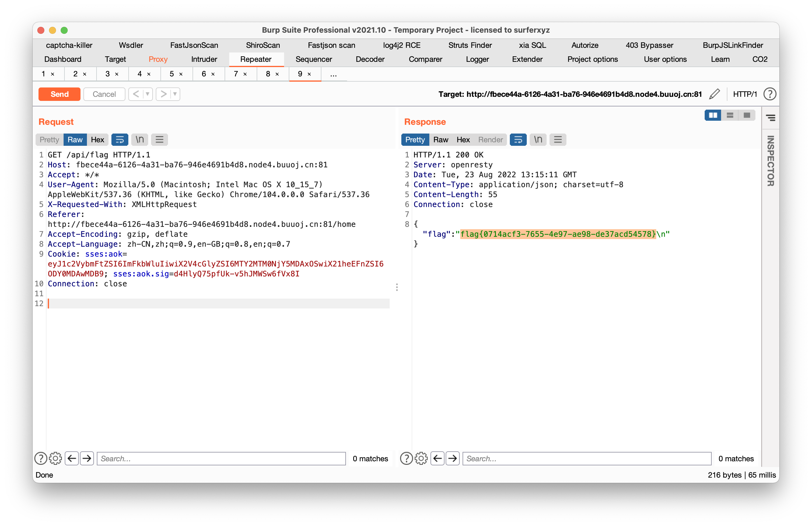Click the request Search input field

tap(221, 458)
